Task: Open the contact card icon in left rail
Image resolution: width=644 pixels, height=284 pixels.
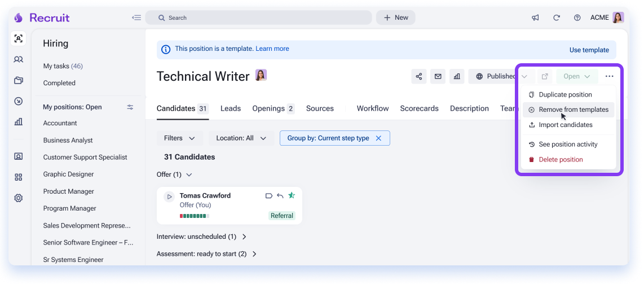Action: click(18, 156)
